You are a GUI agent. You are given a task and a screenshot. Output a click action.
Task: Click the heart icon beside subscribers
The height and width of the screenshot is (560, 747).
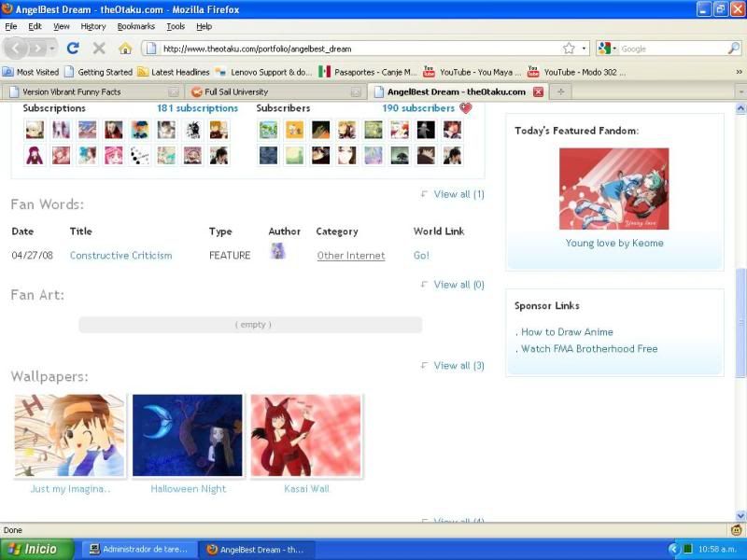pyautogui.click(x=465, y=108)
